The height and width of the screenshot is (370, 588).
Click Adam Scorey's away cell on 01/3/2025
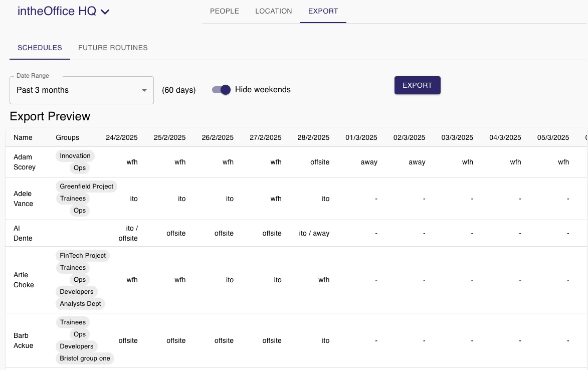[369, 162]
